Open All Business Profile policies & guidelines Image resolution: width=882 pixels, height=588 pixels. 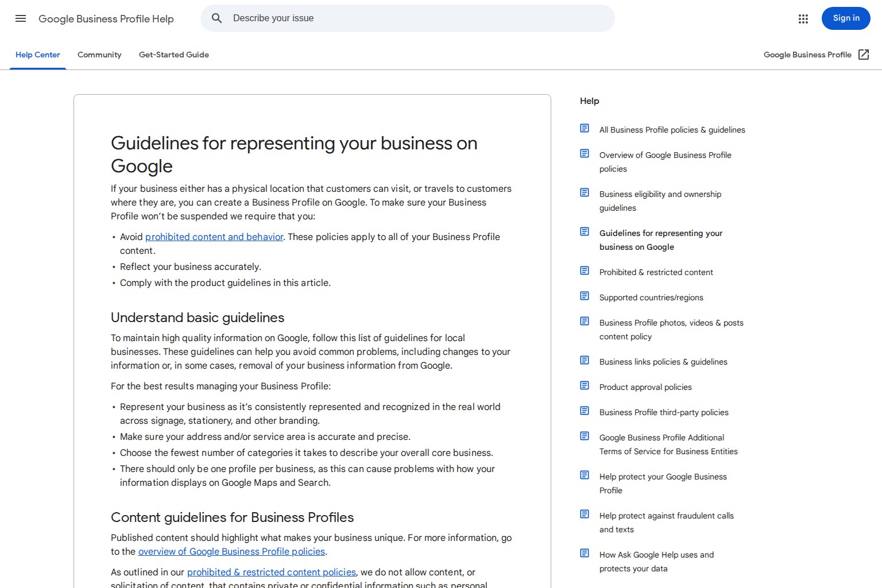coord(672,130)
